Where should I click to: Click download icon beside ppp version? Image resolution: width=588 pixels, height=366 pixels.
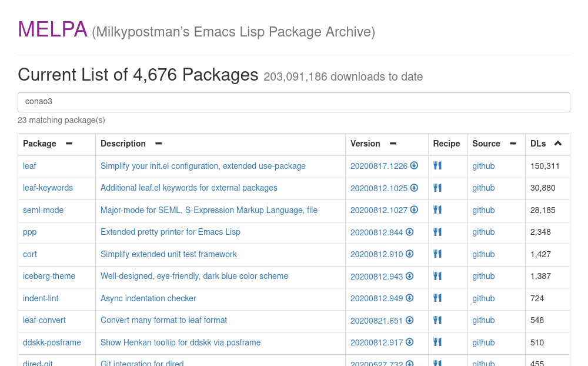coord(409,232)
